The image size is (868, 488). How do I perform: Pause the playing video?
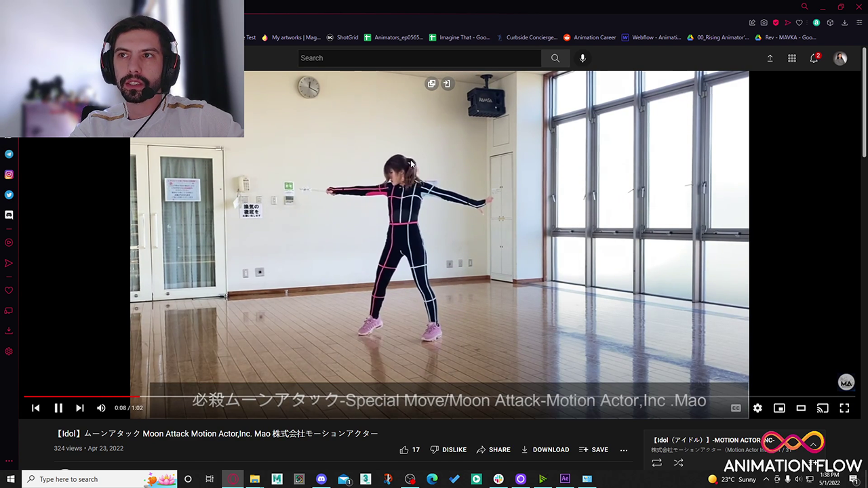coord(58,408)
